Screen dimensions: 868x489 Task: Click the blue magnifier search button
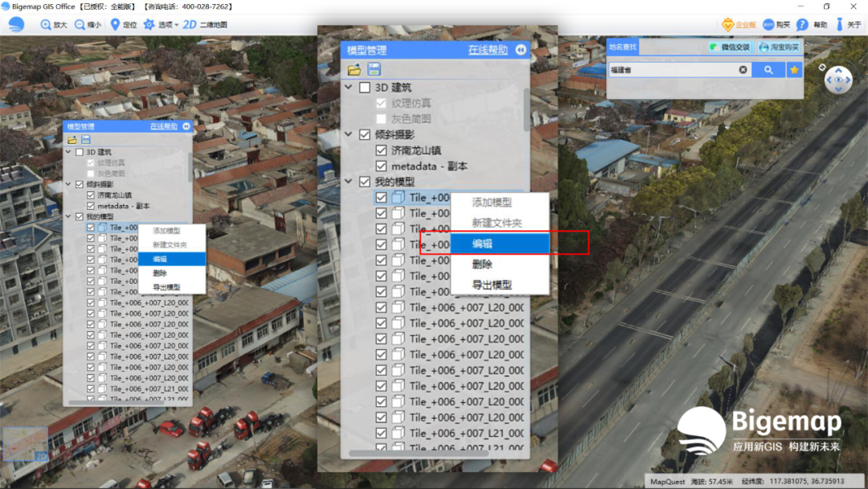(x=768, y=70)
